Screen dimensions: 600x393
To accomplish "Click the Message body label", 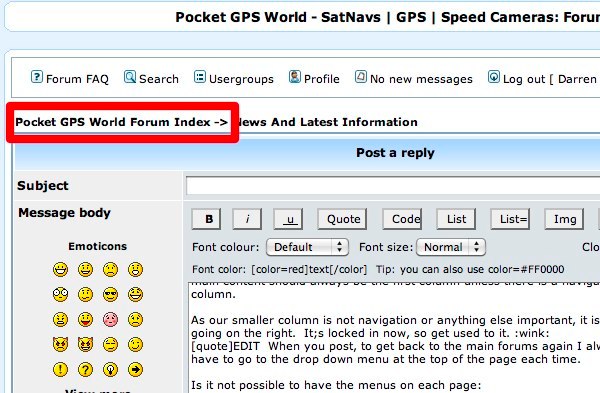I will click(x=64, y=213).
